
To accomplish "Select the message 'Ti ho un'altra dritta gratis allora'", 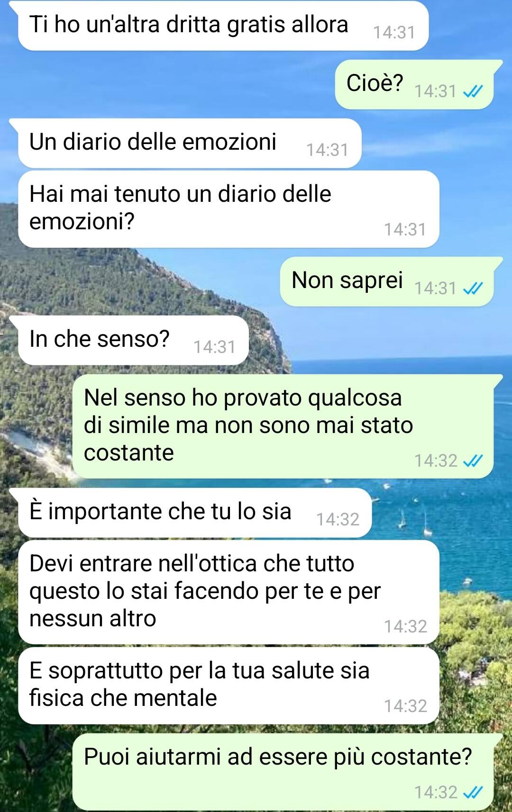I will click(x=223, y=26).
